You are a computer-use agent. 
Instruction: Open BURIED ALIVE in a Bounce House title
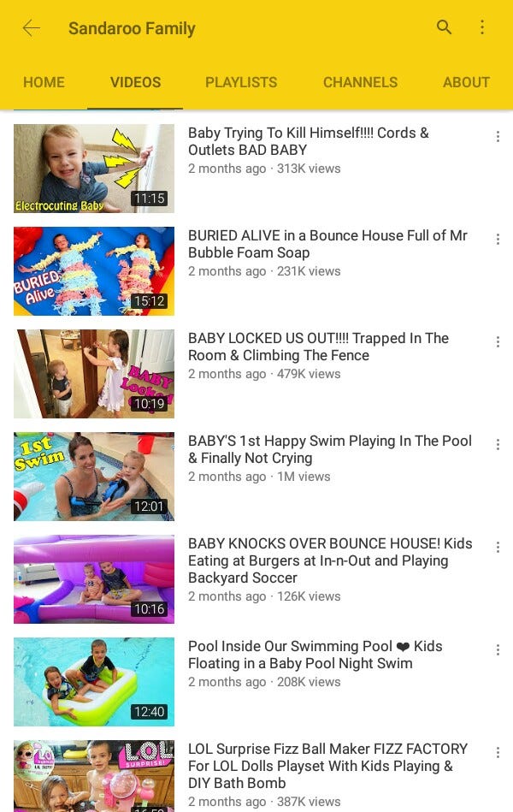(327, 244)
